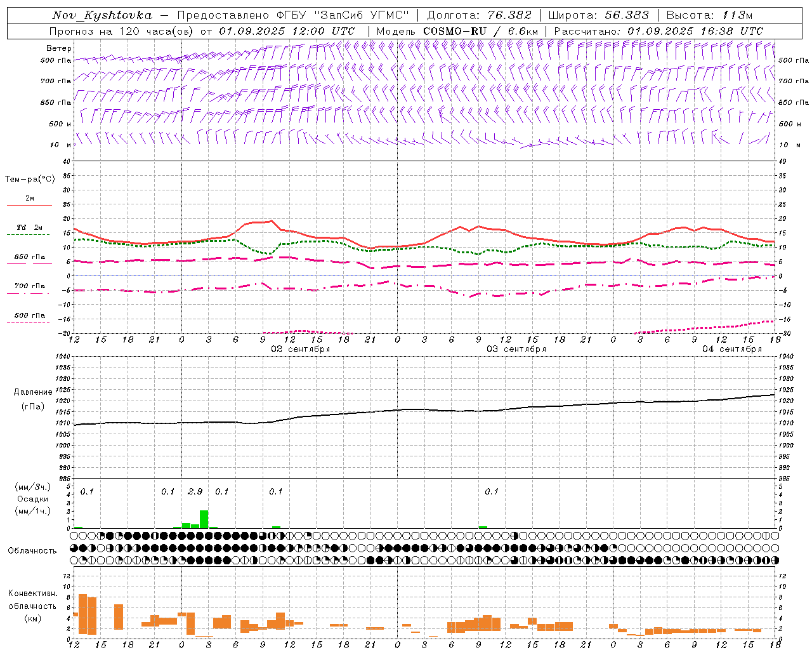The width and height of the screenshot is (812, 650).
Task: Click the "Ветер" wind panel label
Action: tap(59, 48)
